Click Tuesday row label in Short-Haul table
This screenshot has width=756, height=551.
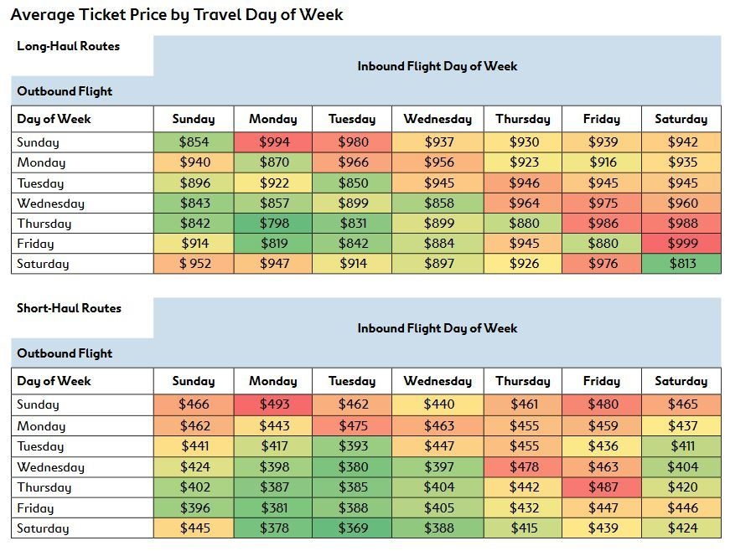tap(40, 446)
